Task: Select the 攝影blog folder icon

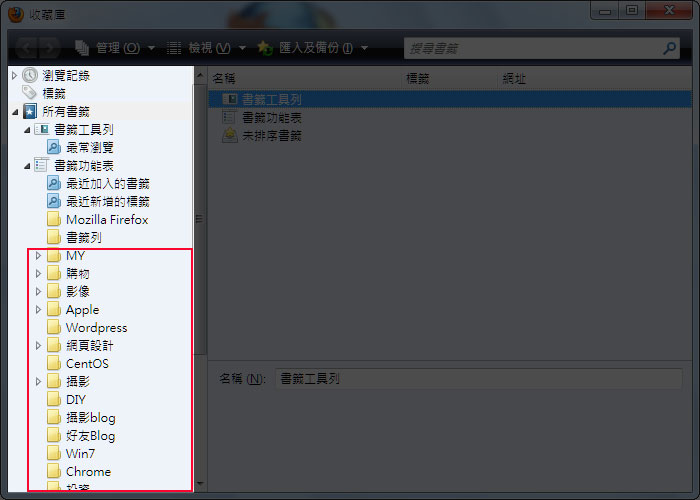Action: pyautogui.click(x=54, y=417)
